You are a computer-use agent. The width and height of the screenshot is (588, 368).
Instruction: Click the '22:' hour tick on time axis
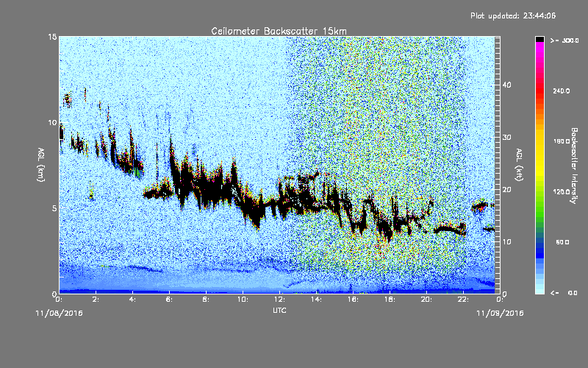pyautogui.click(x=463, y=300)
